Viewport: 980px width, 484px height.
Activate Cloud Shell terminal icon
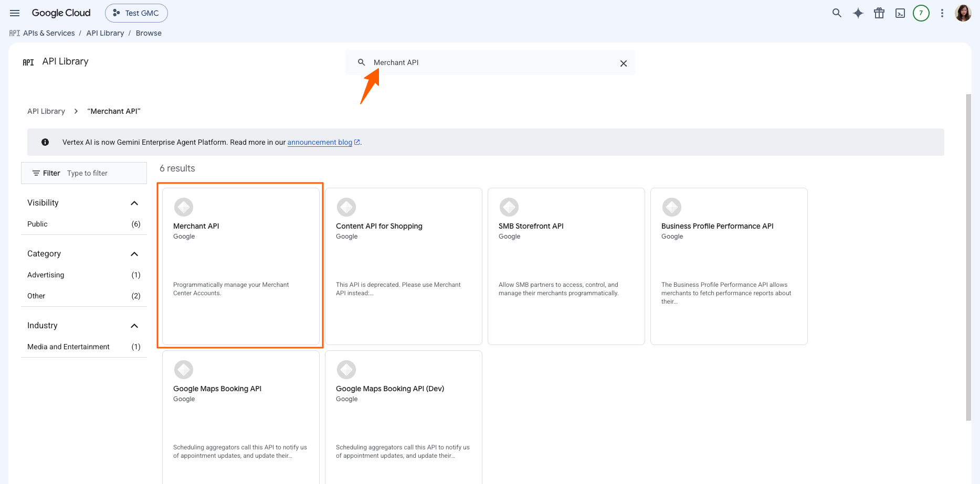[900, 13]
